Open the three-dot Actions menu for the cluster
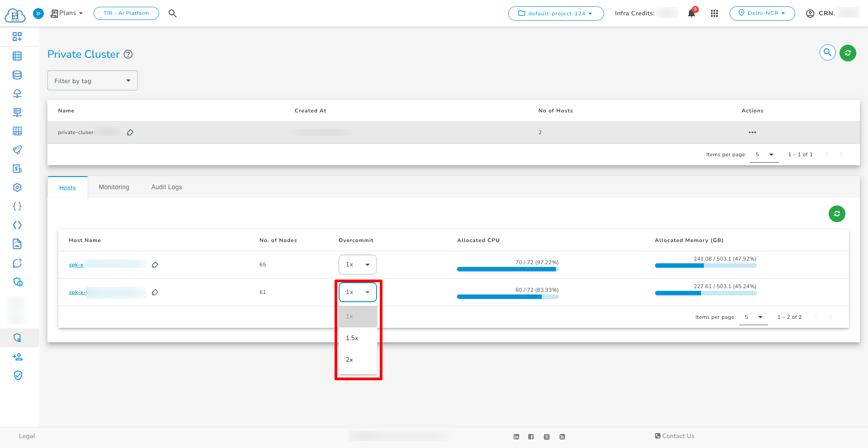 click(x=752, y=132)
